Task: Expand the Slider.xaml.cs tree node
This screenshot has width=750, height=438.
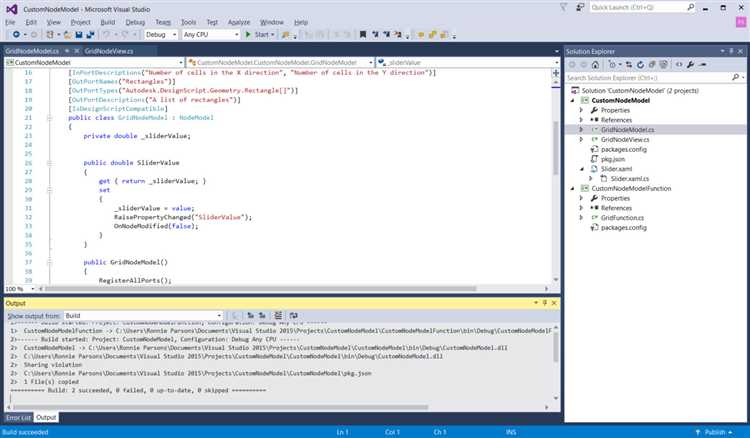Action: (x=591, y=179)
